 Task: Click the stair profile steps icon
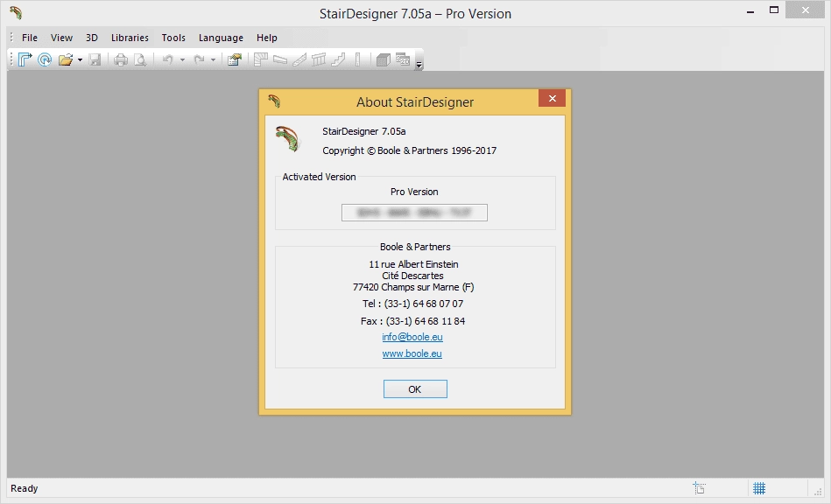pos(338,59)
